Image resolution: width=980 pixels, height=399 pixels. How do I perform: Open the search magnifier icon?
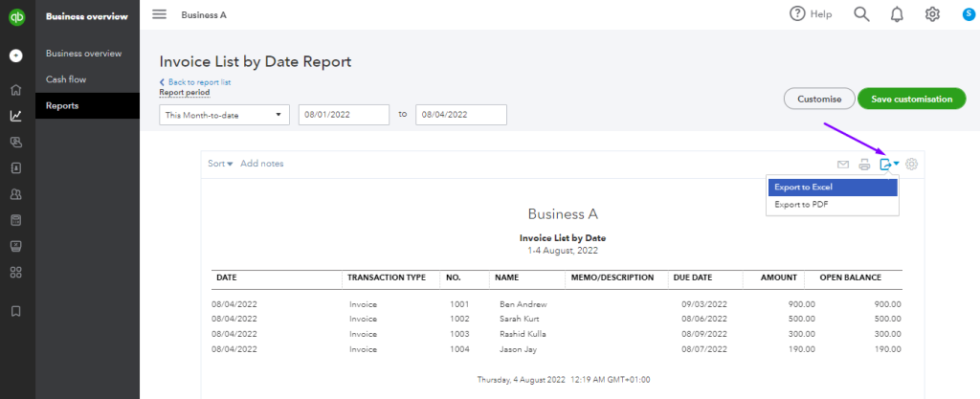861,14
